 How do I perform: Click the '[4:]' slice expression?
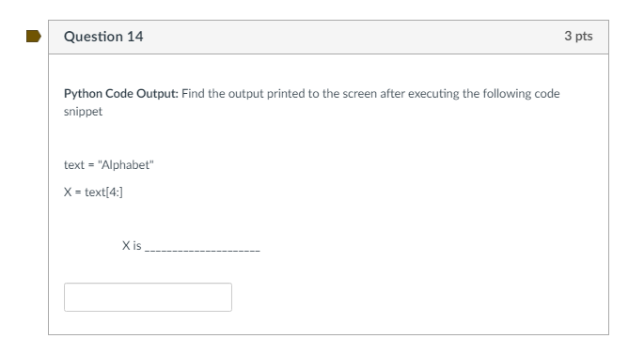pyautogui.click(x=114, y=192)
